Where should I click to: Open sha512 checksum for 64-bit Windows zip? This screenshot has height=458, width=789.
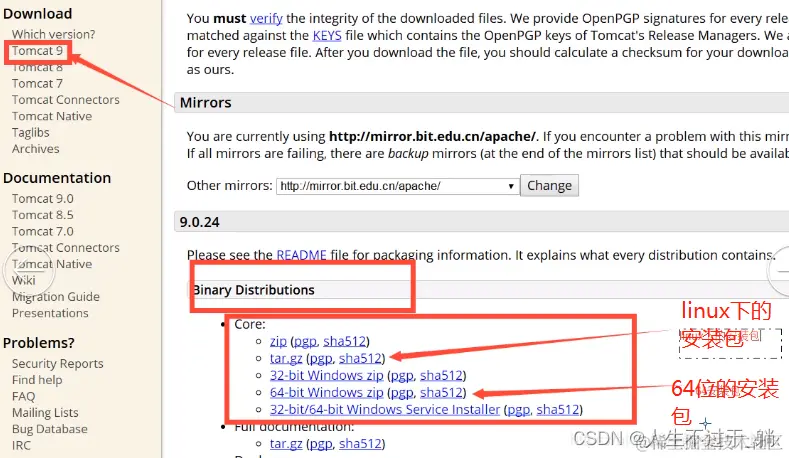click(x=441, y=393)
